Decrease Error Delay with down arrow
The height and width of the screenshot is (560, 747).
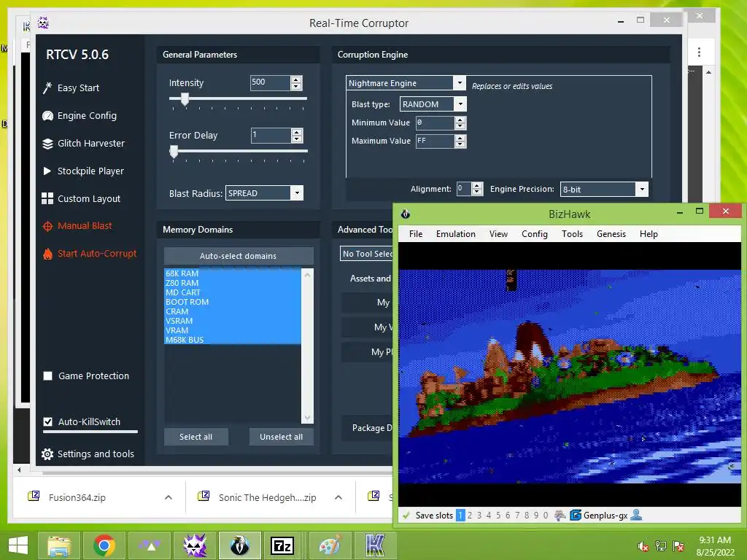coord(297,139)
